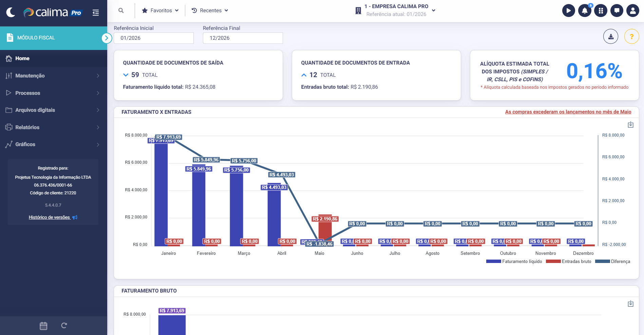
Task: Click Home house icon
Action: [9, 58]
